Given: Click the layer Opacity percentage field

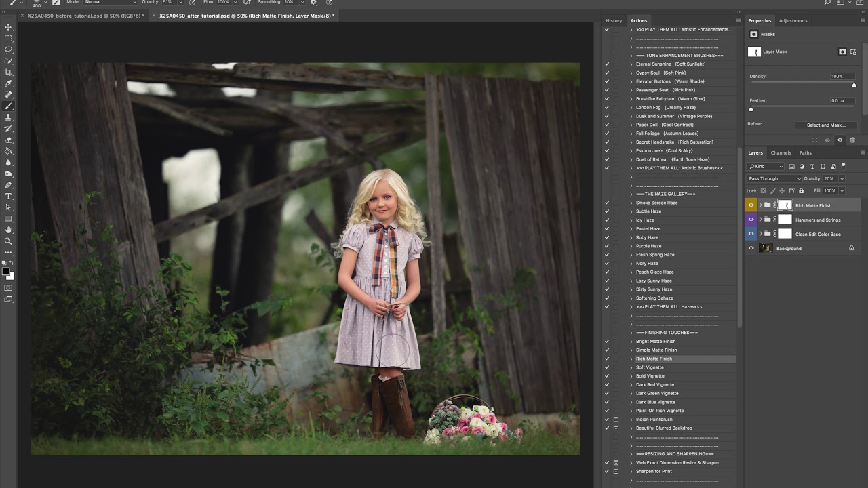Looking at the screenshot, I should tap(829, 179).
